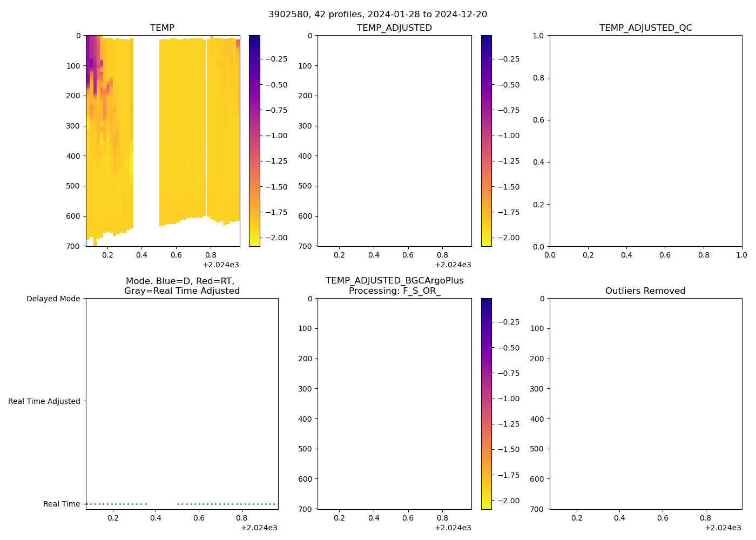Click the colorbar beside the TEMP_ADJUSTED plot
This screenshot has width=756, height=540.
(486, 140)
